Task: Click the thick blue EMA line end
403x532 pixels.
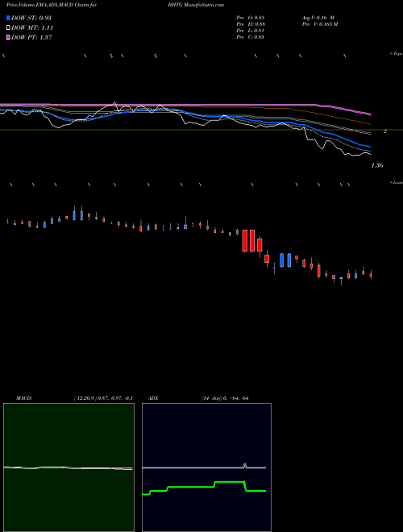Action: (x=369, y=147)
